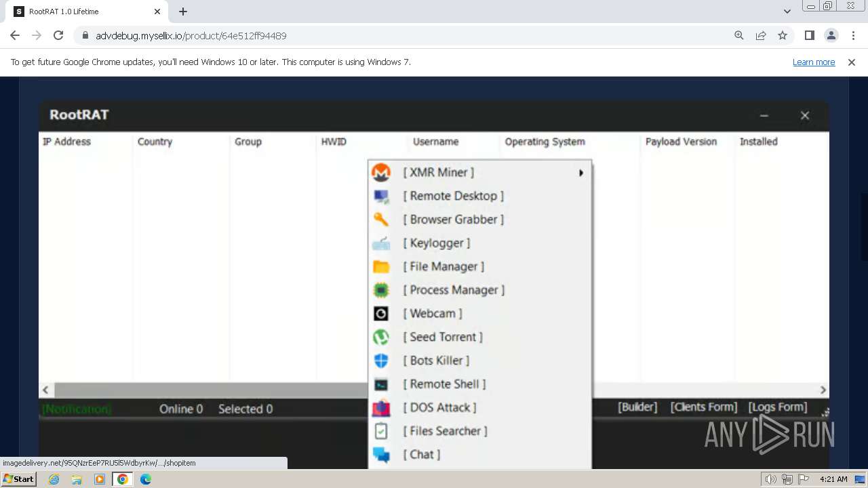Screen dimensions: 868x488
Task: Click the Learn more link
Action: [x=814, y=62]
